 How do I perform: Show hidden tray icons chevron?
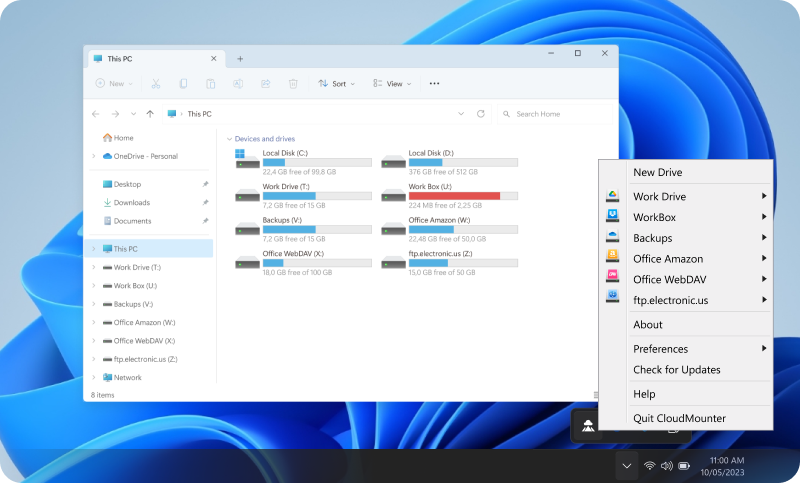(x=627, y=466)
